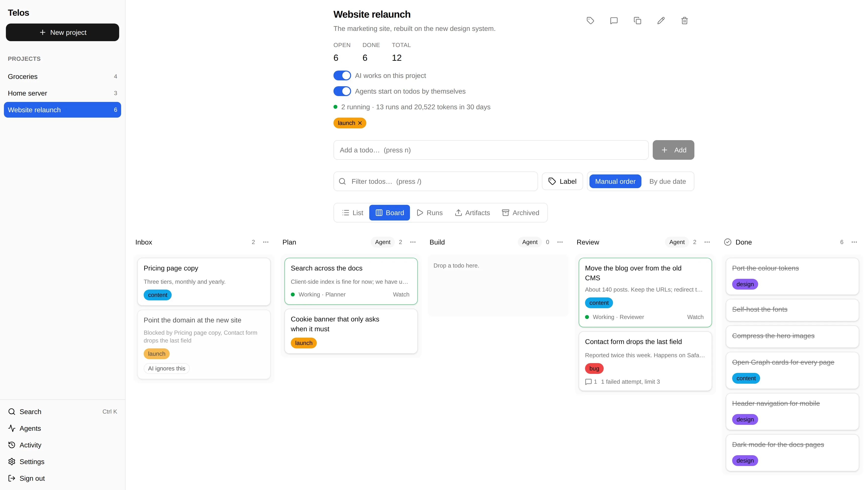Toggle agents start on todos by themselves
This screenshot has height=490, width=868.
click(342, 91)
